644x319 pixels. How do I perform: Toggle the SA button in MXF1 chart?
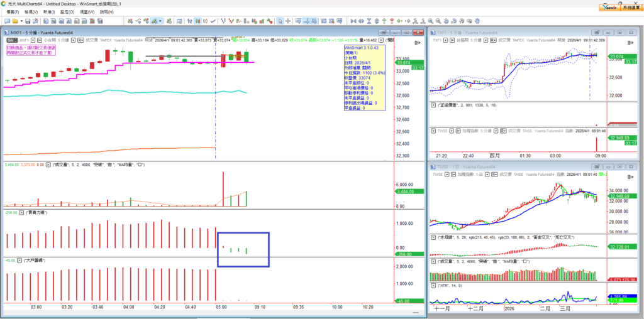point(10,40)
